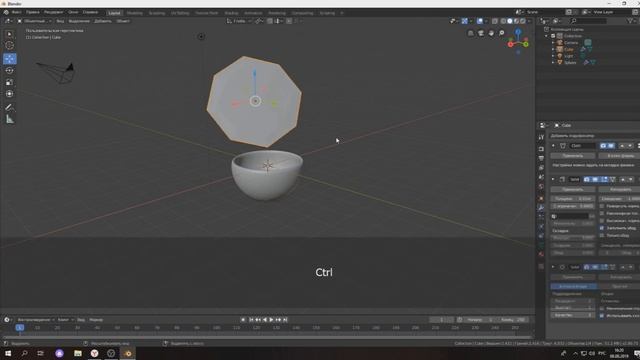Screen dimensions: 640x360
Task: Expand the Camera item in outliner
Action: point(553,42)
